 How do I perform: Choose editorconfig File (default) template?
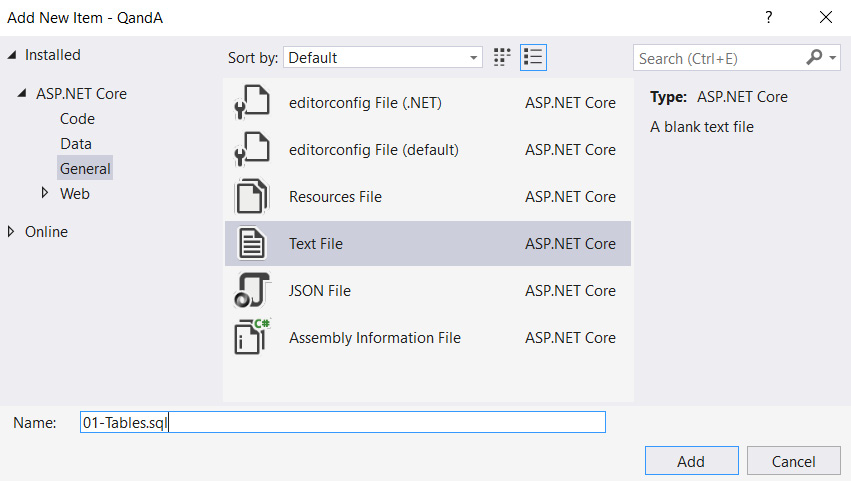[x=428, y=149]
